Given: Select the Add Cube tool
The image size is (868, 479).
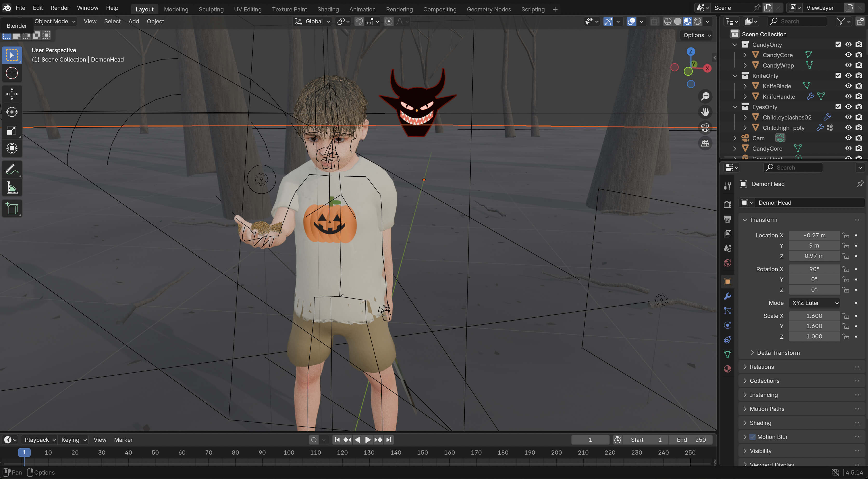Looking at the screenshot, I should click(x=12, y=209).
